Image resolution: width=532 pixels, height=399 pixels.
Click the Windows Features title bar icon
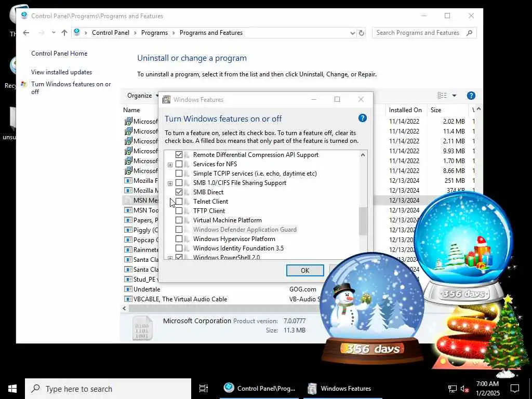[x=166, y=99]
